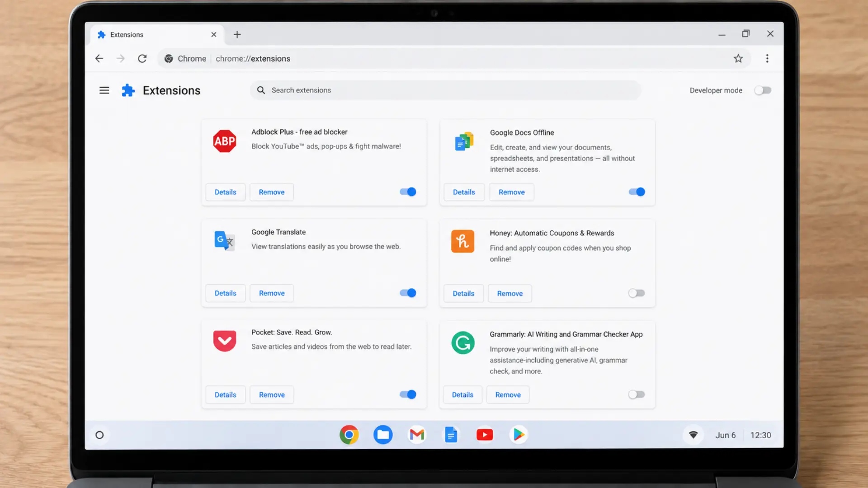Disable the Adblock Plus extension toggle

[408, 192]
